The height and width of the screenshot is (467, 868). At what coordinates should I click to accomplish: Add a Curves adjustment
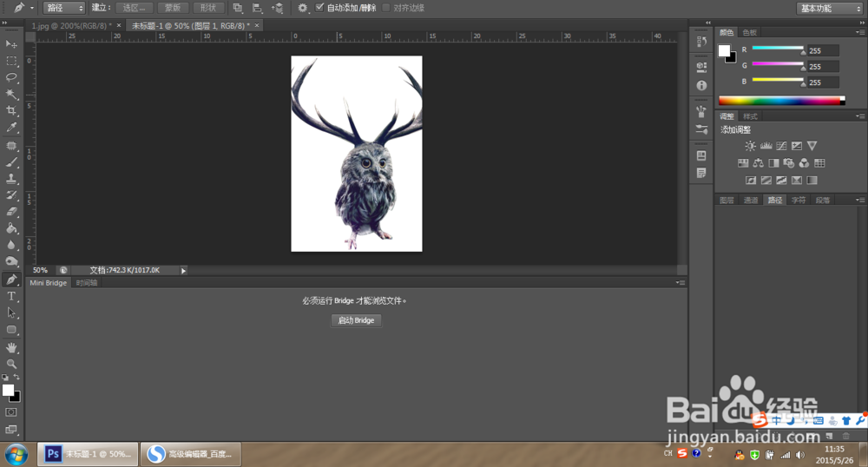[x=781, y=146]
